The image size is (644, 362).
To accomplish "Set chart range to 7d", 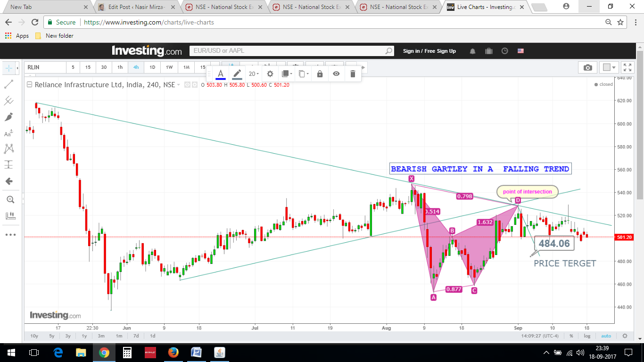I will point(136,336).
